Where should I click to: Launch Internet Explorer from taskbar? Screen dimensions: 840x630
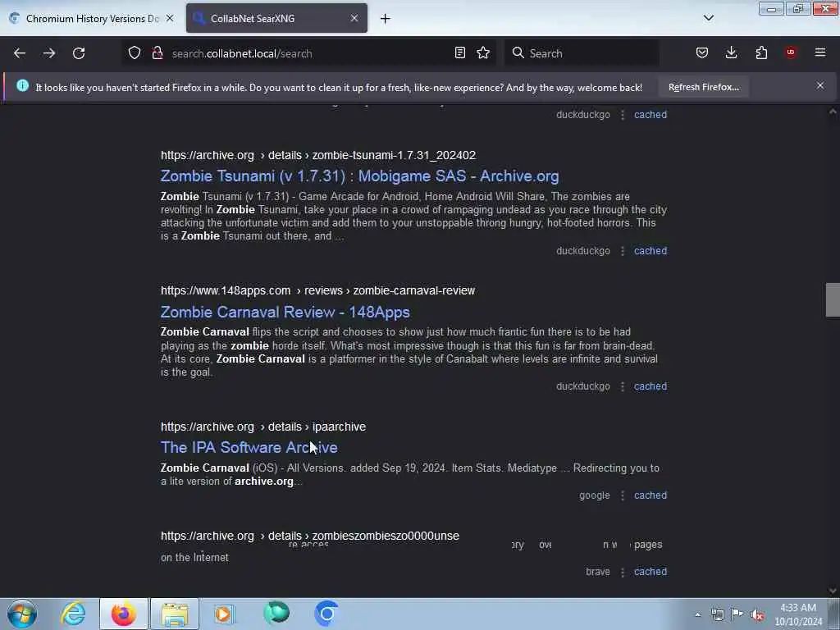pos(73,614)
